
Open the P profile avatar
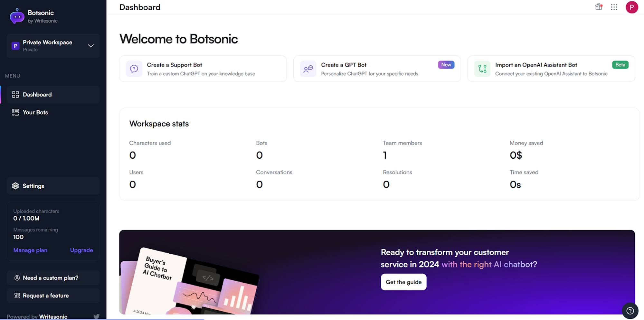pos(632,7)
